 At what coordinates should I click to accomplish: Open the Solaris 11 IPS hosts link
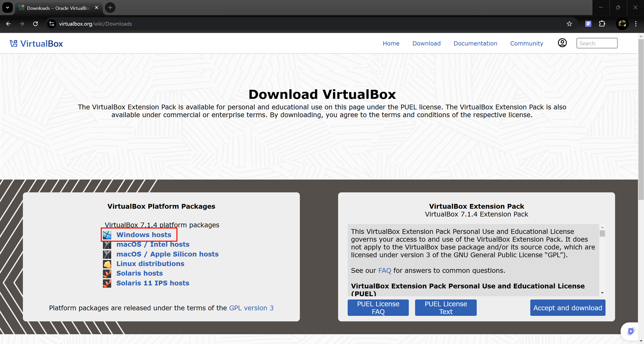tap(153, 283)
